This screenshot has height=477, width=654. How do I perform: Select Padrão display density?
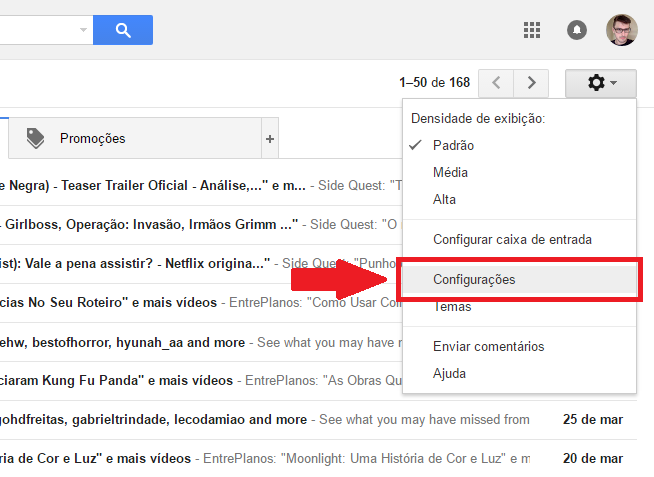click(453, 145)
